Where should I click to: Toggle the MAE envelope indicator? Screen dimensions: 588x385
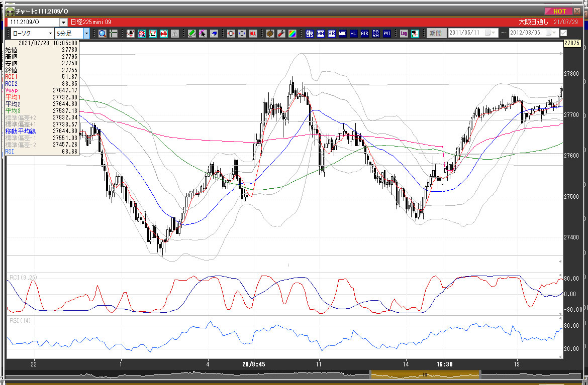(342, 34)
